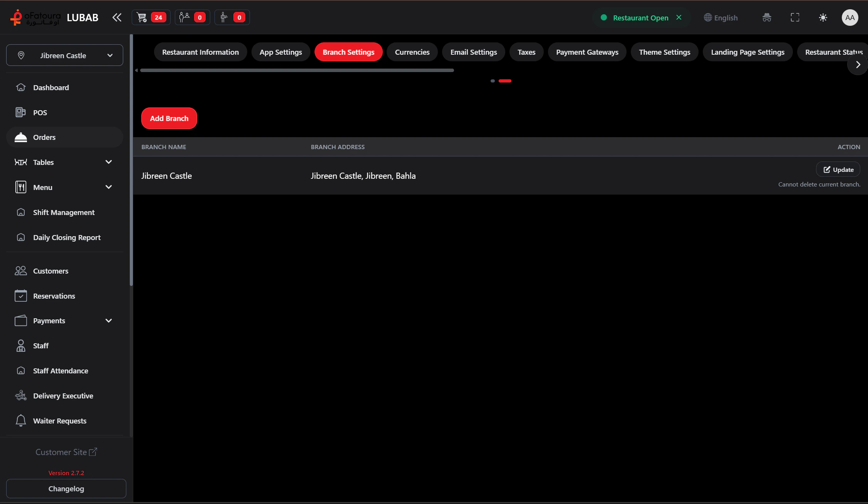
Task: Click the horizontal tabs scrollbar
Action: (x=297, y=71)
